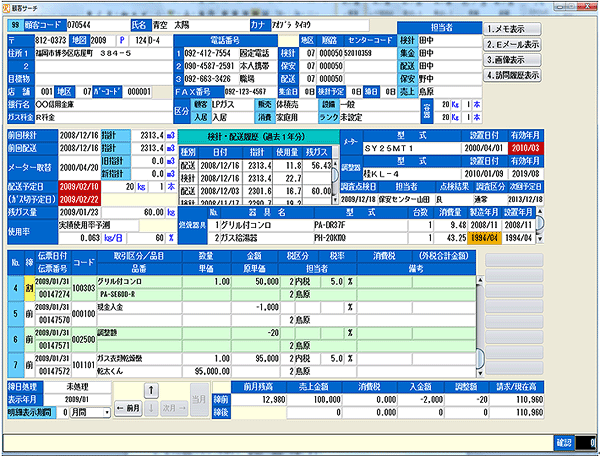Click the red 有効年月 2010/03 cell
600x456 pixels.
pyautogui.click(x=525, y=148)
